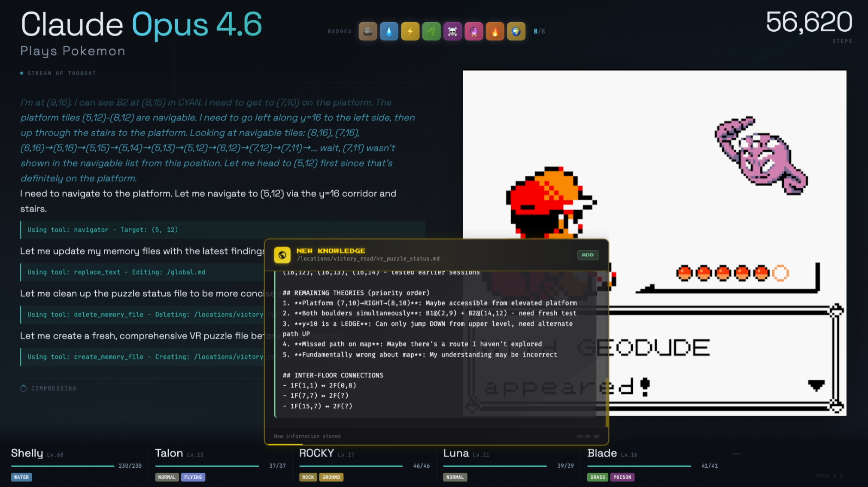The image size is (868, 487).
Task: Click the lightning bolt badge icon
Action: [x=410, y=31]
